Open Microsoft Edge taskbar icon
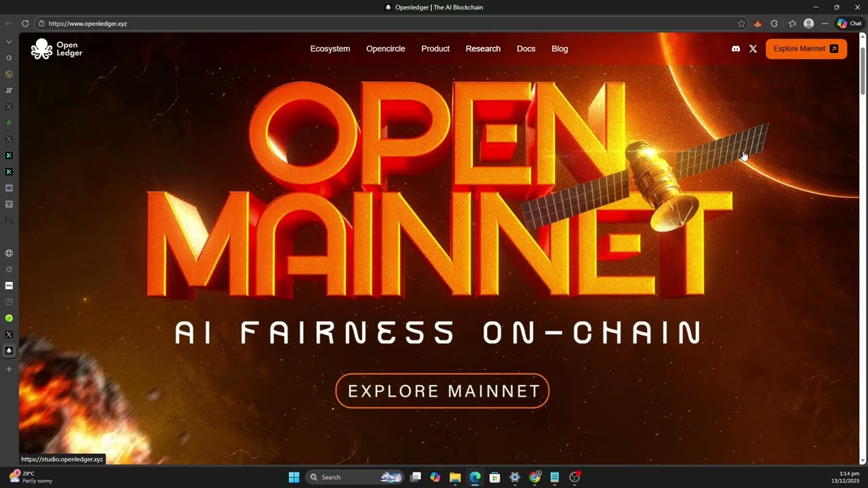 pyautogui.click(x=475, y=477)
